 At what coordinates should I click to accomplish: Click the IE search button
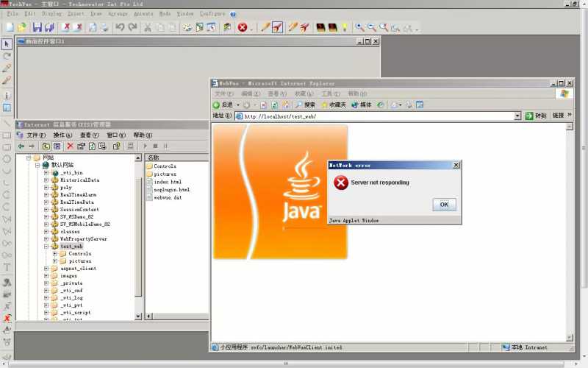pyautogui.click(x=305, y=105)
